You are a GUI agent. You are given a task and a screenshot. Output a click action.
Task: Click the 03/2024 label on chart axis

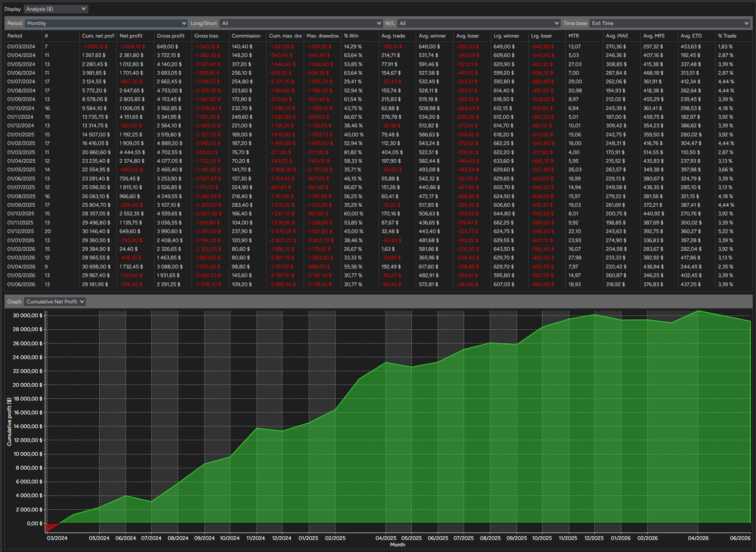[57, 538]
